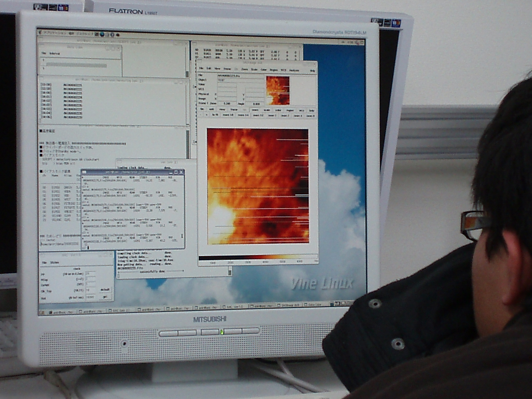Select the edit tab in ds9 buttonbar
This screenshot has width=532, height=399.
click(x=211, y=109)
